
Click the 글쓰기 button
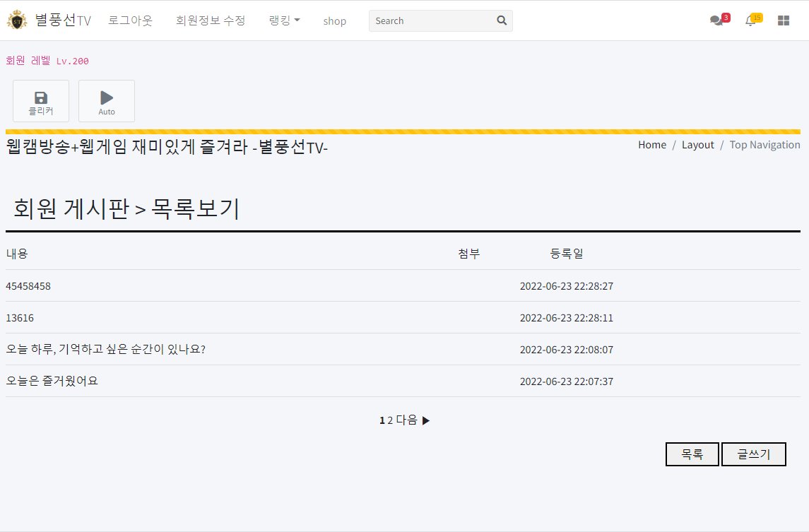(753, 454)
